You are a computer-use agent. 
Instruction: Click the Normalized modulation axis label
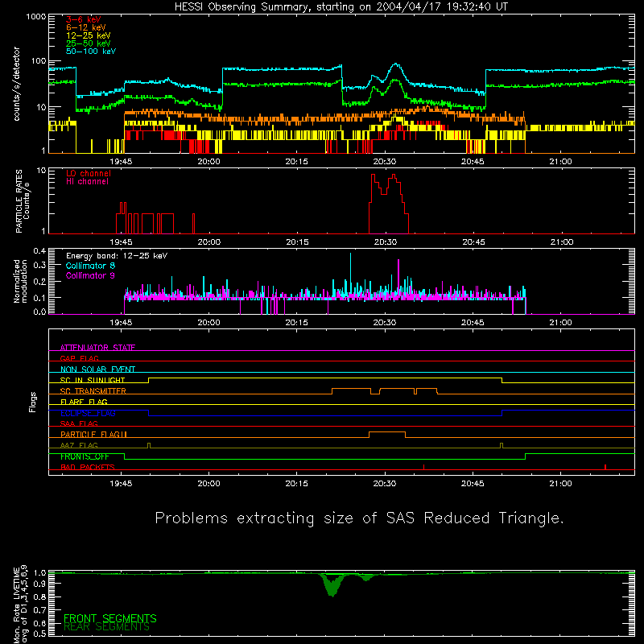point(21,281)
